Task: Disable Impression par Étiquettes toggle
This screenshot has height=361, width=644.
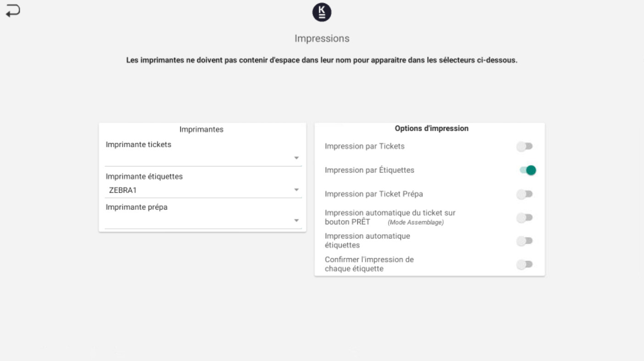Action: coord(527,170)
